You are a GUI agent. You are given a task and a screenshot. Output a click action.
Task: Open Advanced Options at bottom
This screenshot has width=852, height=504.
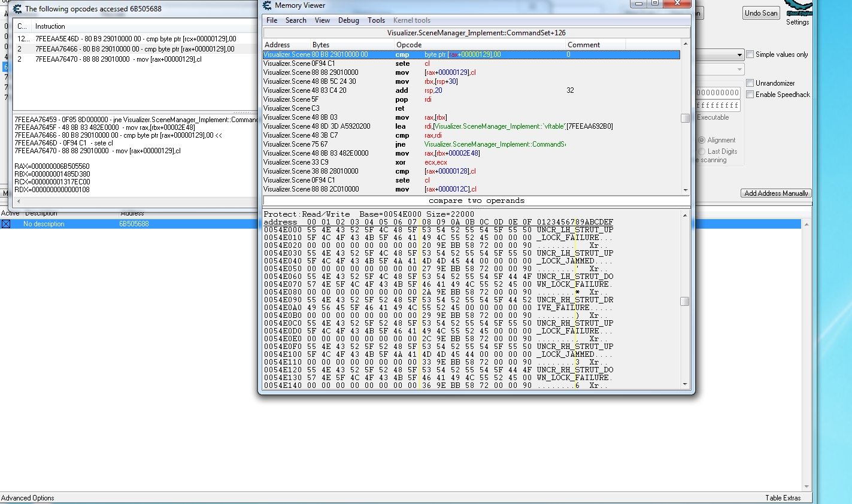pos(28,498)
